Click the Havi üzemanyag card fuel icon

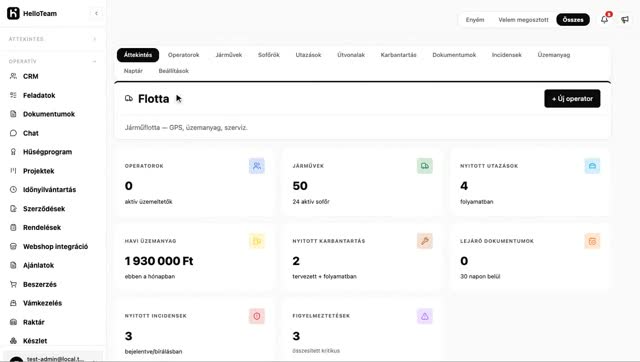[x=257, y=241]
